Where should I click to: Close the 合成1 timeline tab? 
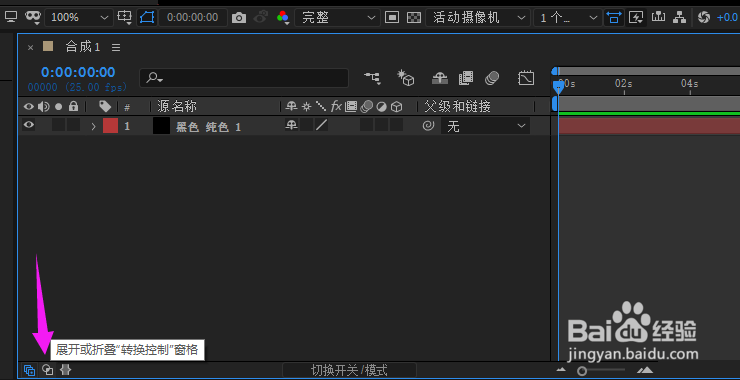(x=31, y=47)
